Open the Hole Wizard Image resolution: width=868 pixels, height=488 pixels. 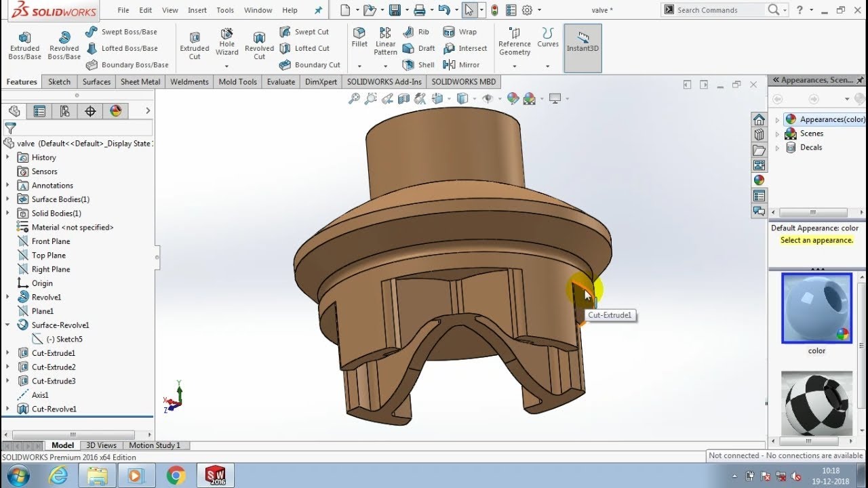pos(227,42)
